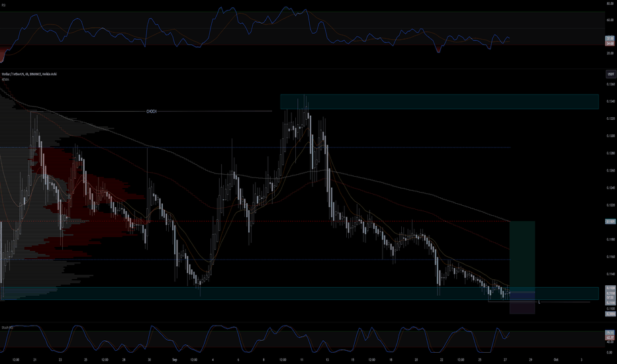Click the 60.00 RSI scale label
The image size is (617, 364).
click(x=610, y=20)
